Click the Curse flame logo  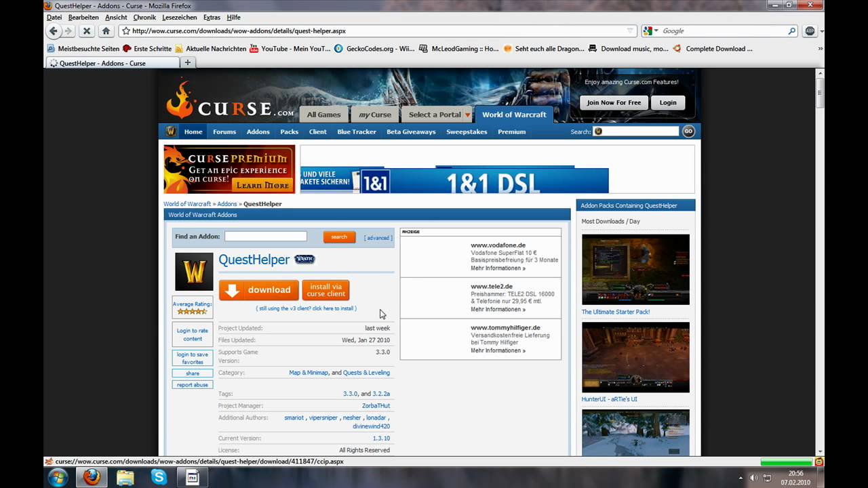180,100
